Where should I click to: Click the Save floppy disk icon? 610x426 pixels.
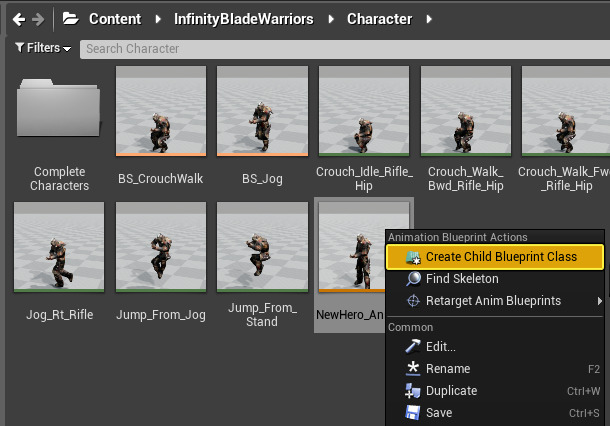point(413,413)
